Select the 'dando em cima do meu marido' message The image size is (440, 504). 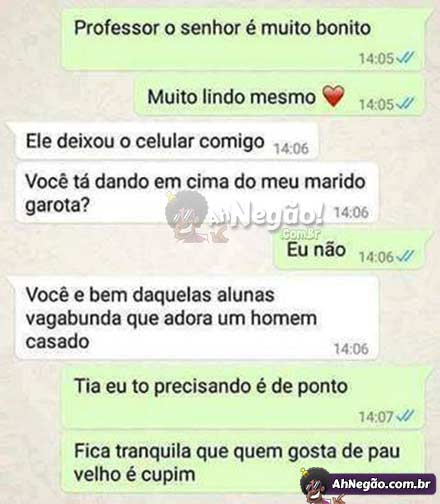point(196,193)
